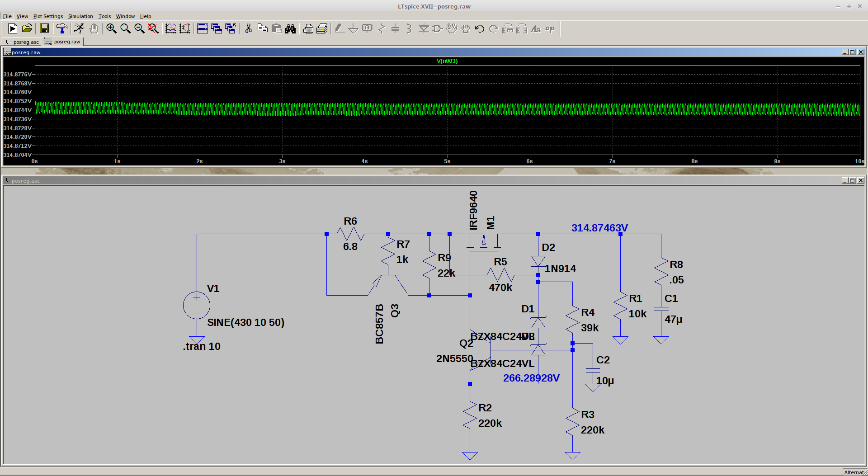Click the V1 voltage source symbol
The height and width of the screenshot is (476, 868).
click(197, 306)
